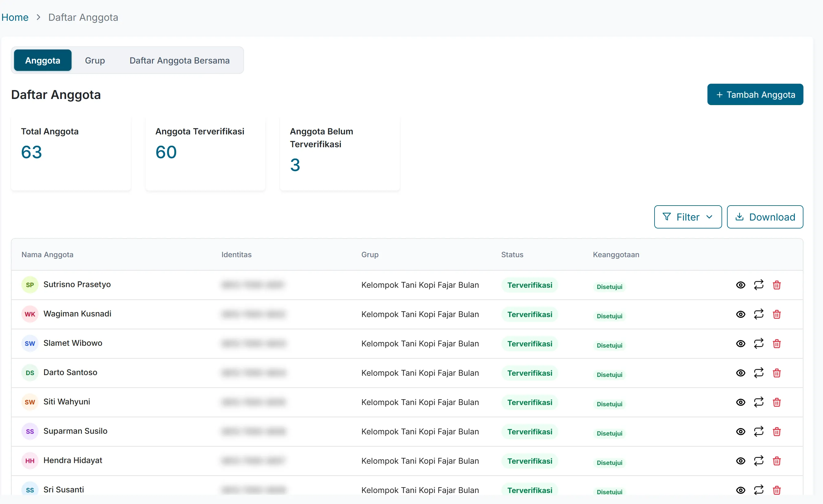The image size is (823, 504).
Task: Click the Nama Anggota column header
Action: [47, 255]
